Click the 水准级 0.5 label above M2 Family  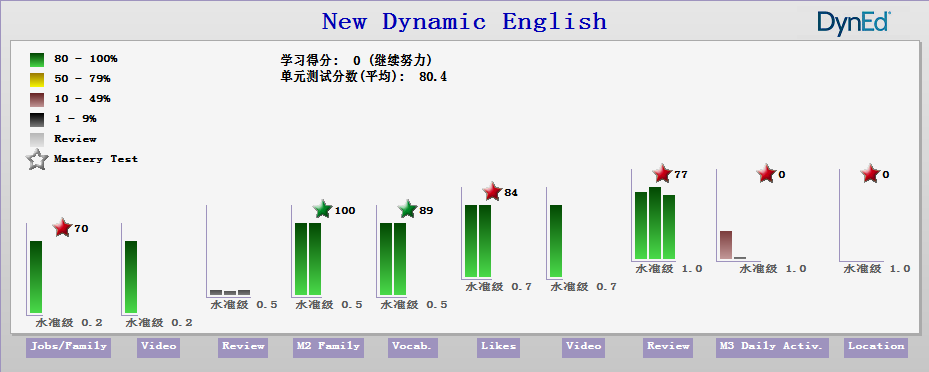click(329, 304)
